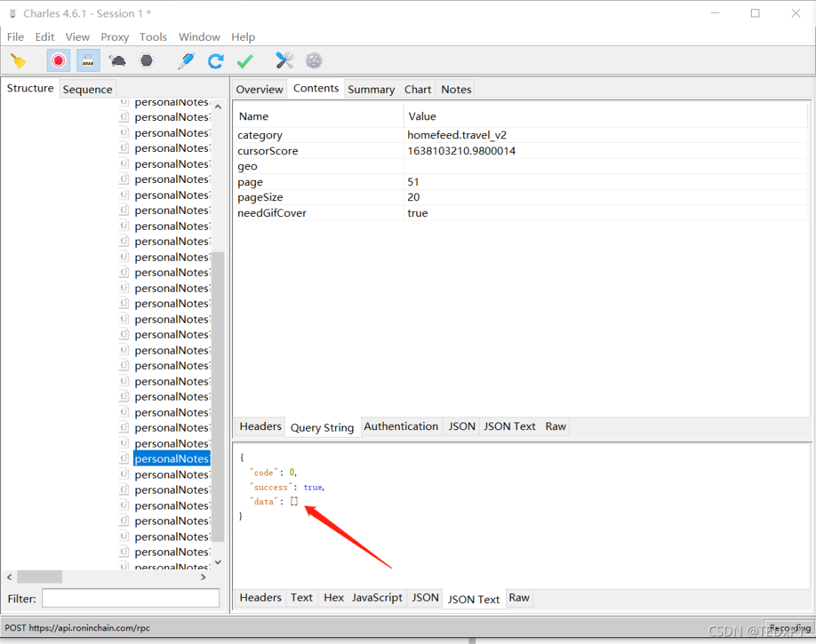
Task: Click the "success" key in JSON response
Action: click(x=270, y=488)
